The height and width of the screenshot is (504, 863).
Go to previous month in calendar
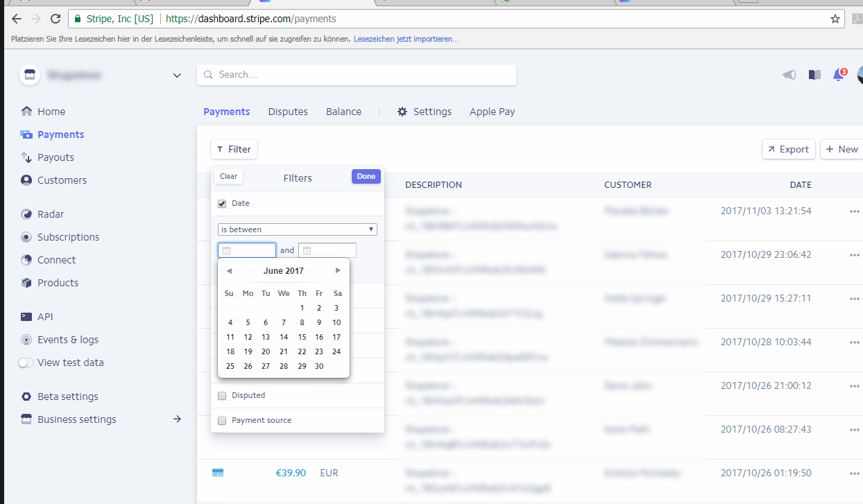click(x=230, y=271)
